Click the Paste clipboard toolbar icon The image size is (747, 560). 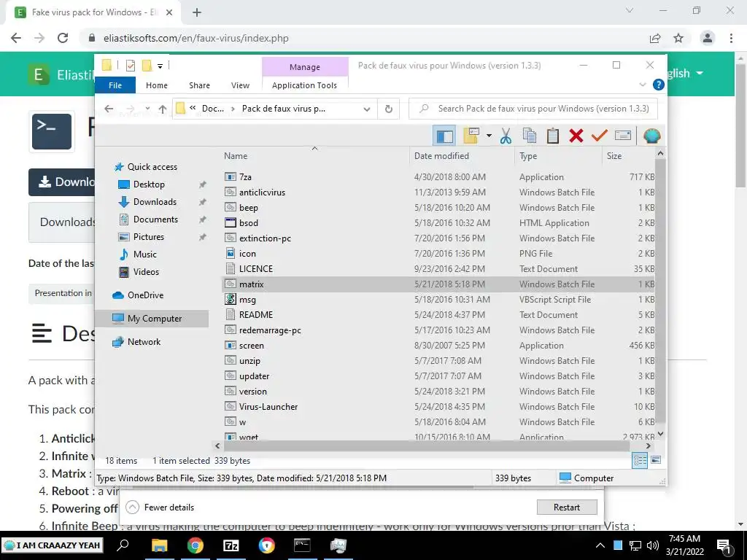coord(553,136)
